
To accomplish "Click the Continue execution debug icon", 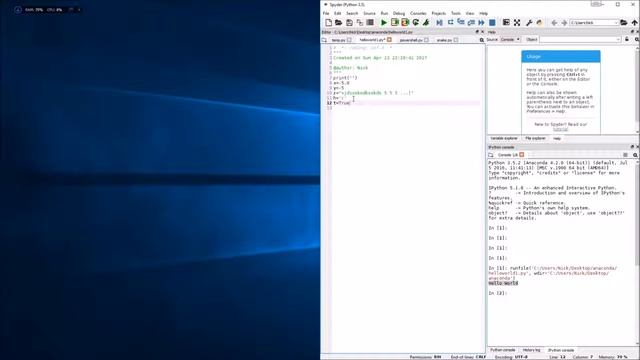I will (481, 23).
